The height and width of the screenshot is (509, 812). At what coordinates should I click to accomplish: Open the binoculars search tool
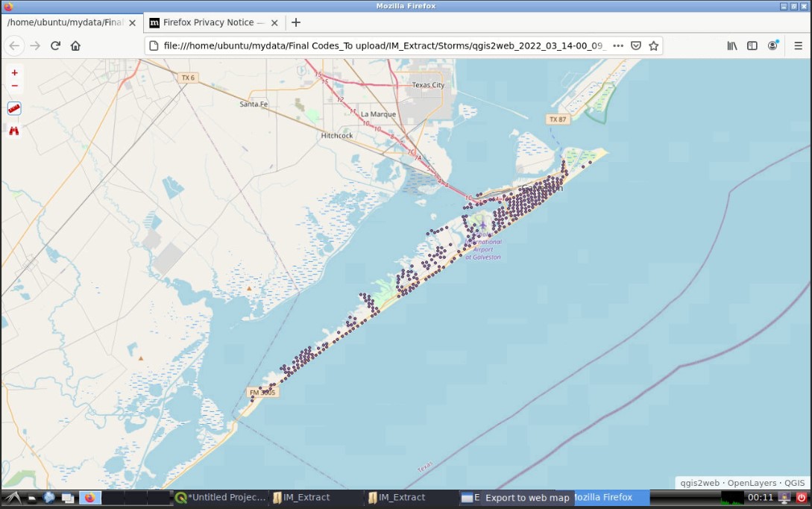(x=13, y=131)
